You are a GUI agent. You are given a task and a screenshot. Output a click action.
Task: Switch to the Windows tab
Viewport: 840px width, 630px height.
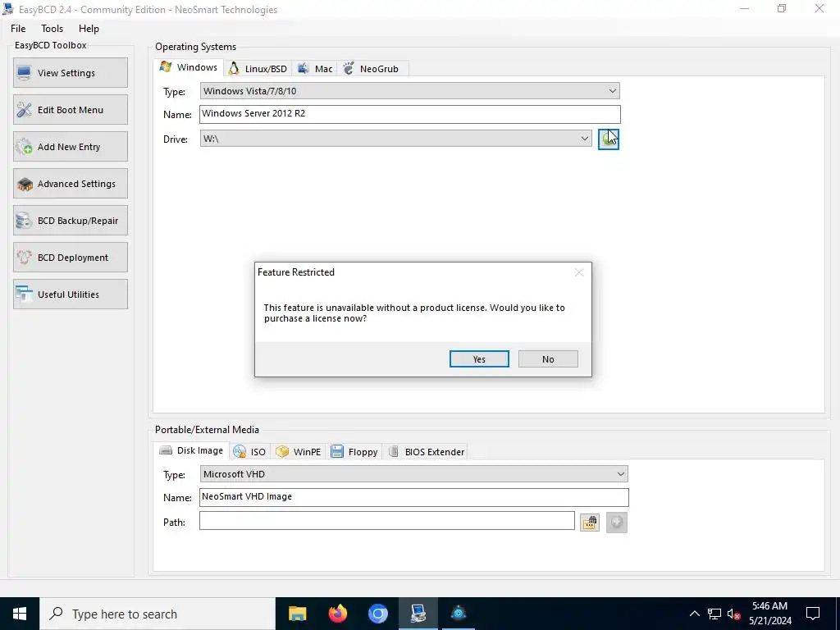pos(189,67)
